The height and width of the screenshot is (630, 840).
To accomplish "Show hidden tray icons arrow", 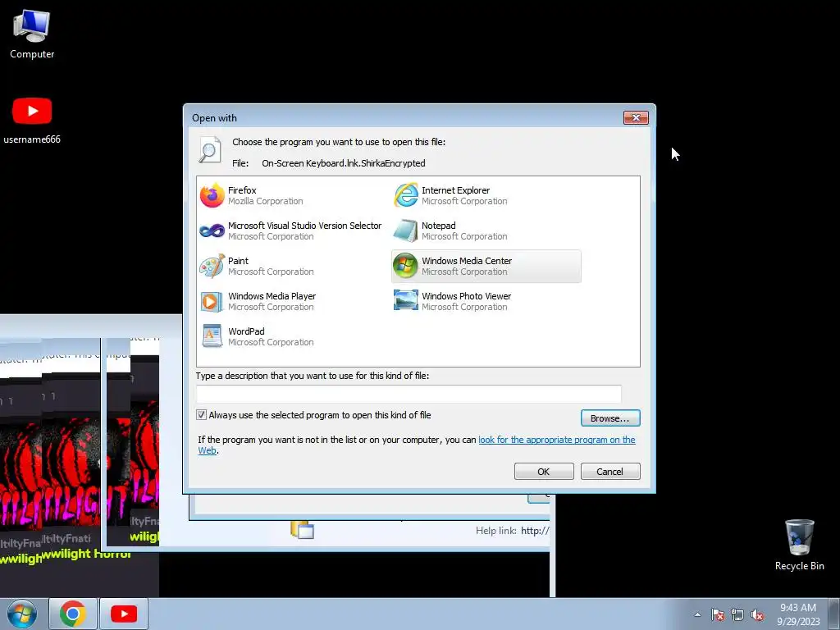I will [697, 614].
